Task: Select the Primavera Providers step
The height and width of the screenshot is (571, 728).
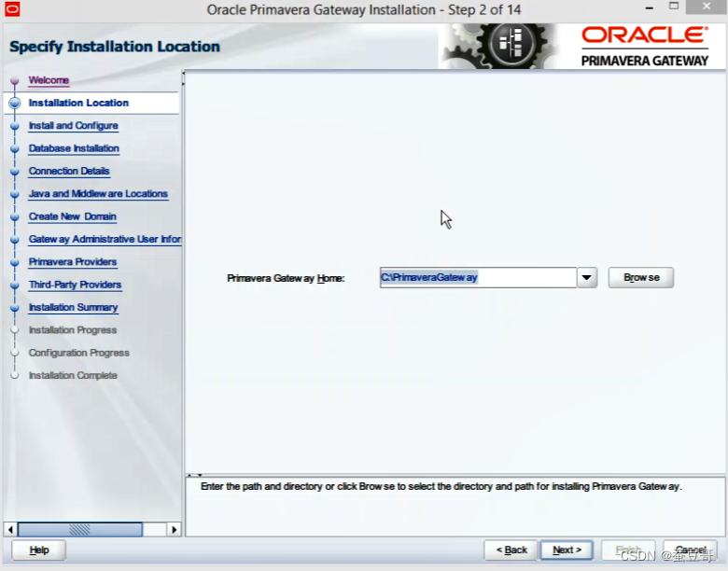Action: (x=73, y=262)
